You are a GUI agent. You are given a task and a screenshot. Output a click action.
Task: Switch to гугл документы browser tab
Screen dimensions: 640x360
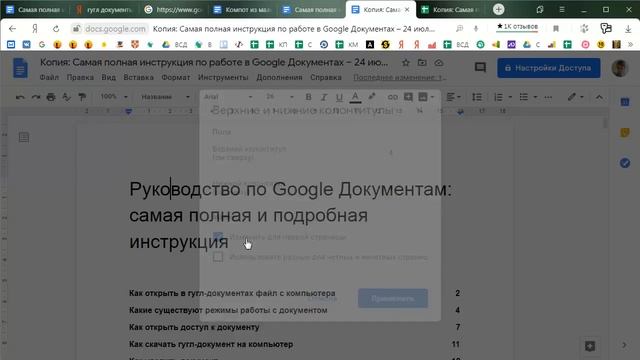point(104,9)
